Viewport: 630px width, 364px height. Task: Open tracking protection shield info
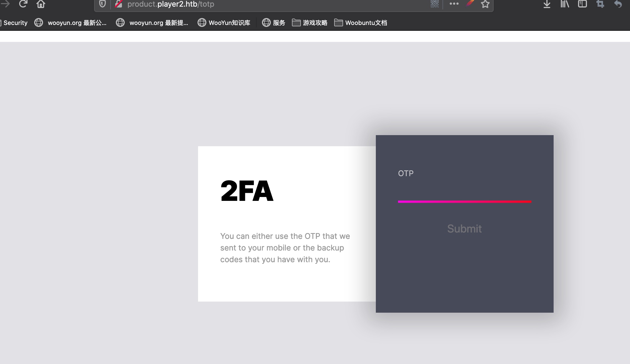(x=102, y=4)
